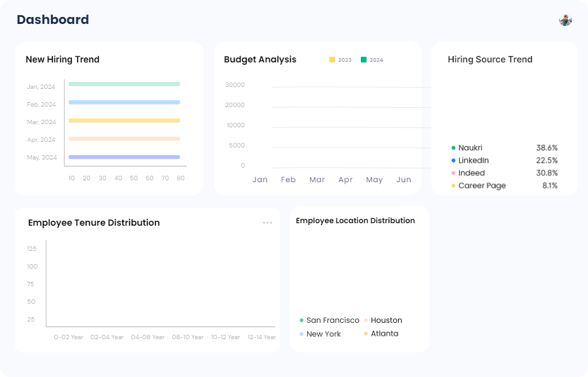Click the yellow Mar, 2024 hiring bar

pyautogui.click(x=124, y=120)
